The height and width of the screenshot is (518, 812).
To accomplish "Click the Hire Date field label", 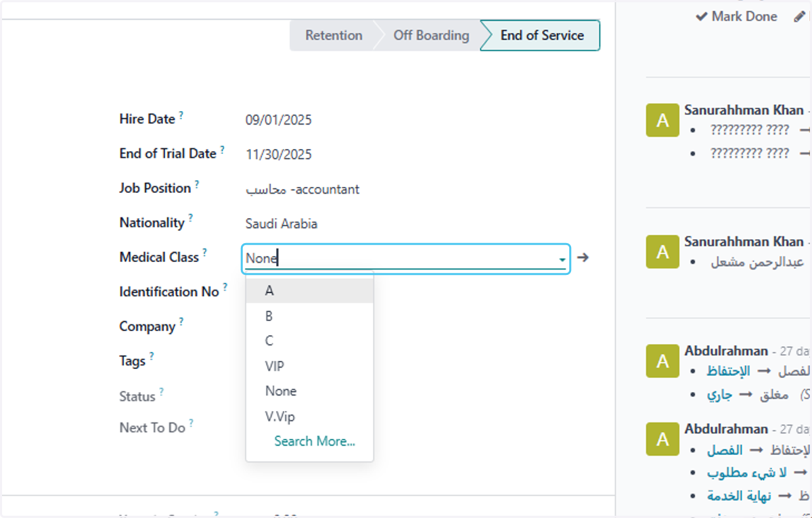I will [x=148, y=119].
